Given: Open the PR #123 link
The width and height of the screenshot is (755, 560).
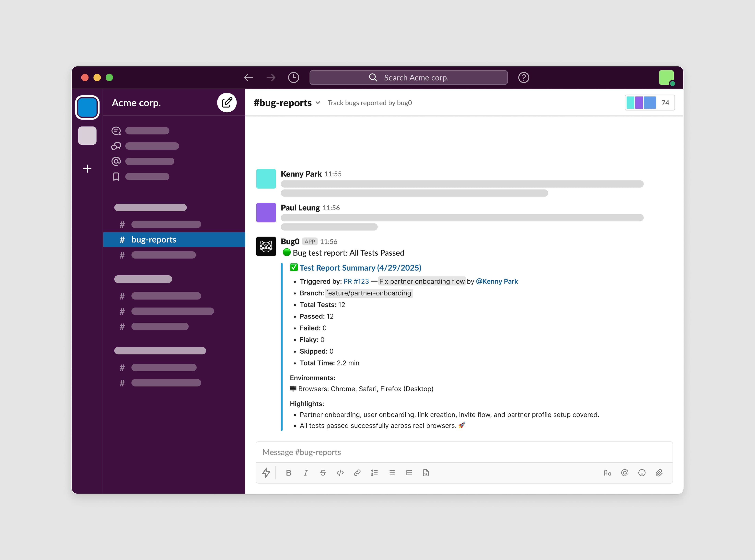Looking at the screenshot, I should [356, 281].
